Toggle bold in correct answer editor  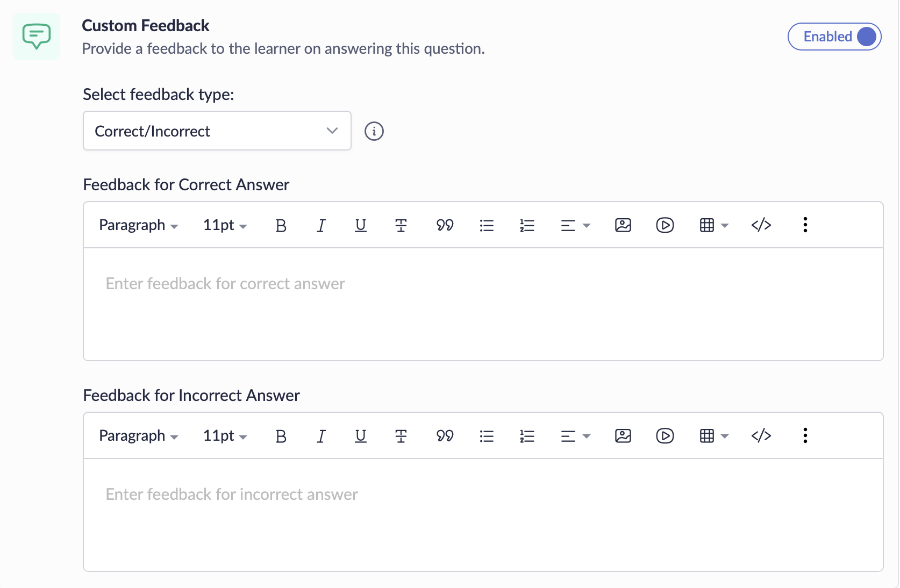pos(281,225)
